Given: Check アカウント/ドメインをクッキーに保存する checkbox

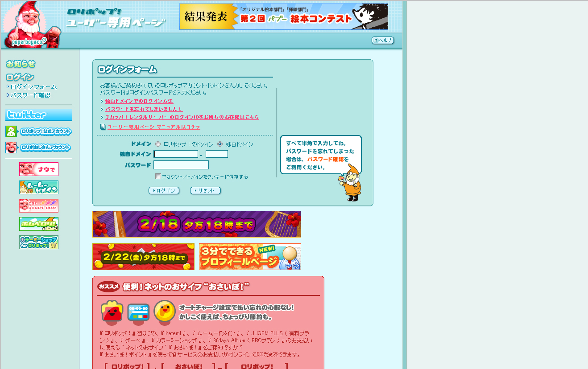Looking at the screenshot, I should click(x=158, y=176).
